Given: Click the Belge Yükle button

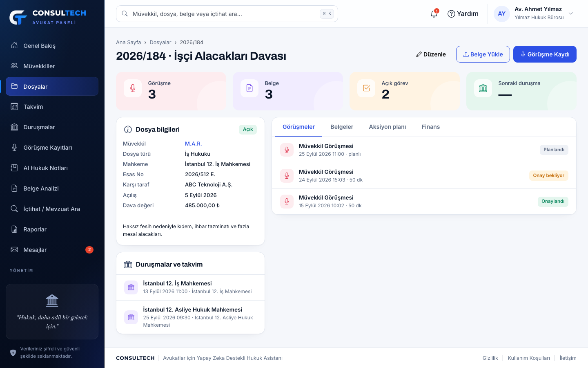Looking at the screenshot, I should tap(483, 54).
